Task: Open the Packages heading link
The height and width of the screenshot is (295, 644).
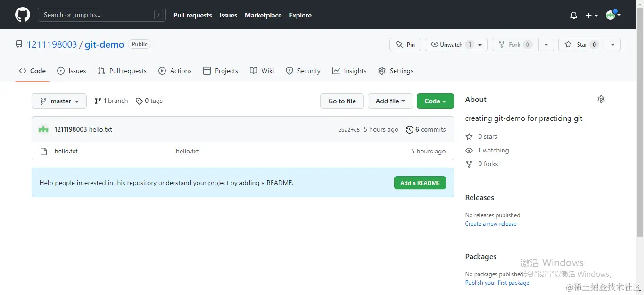Action: point(481,256)
